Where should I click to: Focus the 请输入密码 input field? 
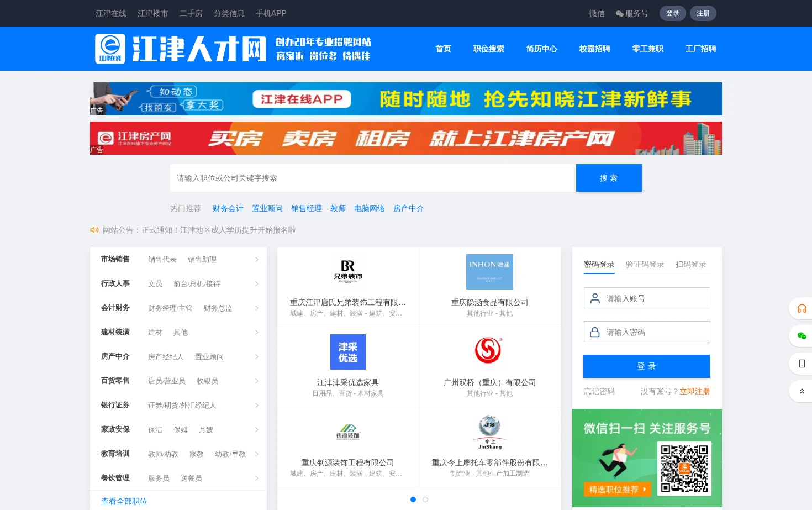647,332
